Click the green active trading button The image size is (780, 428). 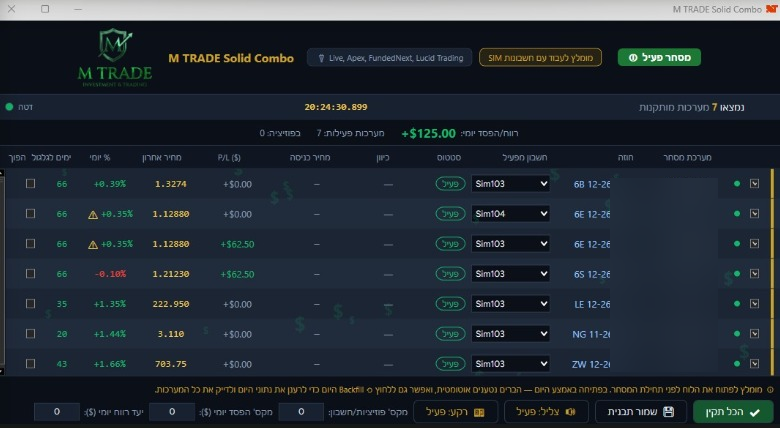click(x=659, y=57)
